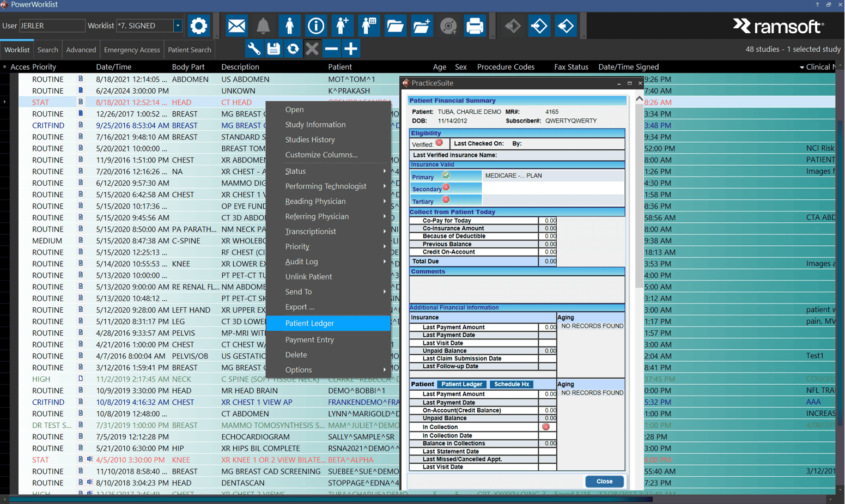Open notifications with the bell icon
Viewport: 845px width, 504px height.
[x=263, y=26]
